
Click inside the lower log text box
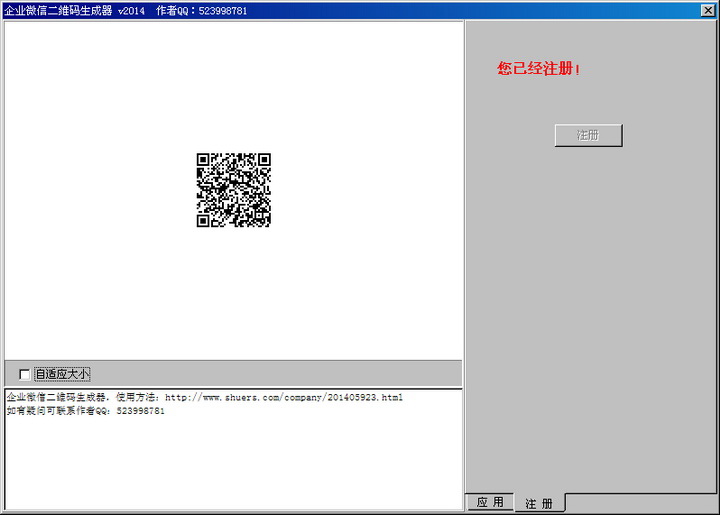click(233, 449)
